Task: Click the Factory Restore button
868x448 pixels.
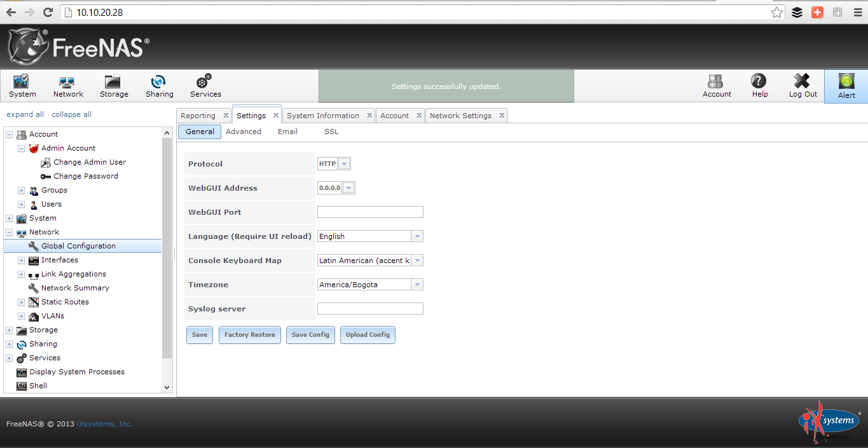Action: tap(249, 335)
